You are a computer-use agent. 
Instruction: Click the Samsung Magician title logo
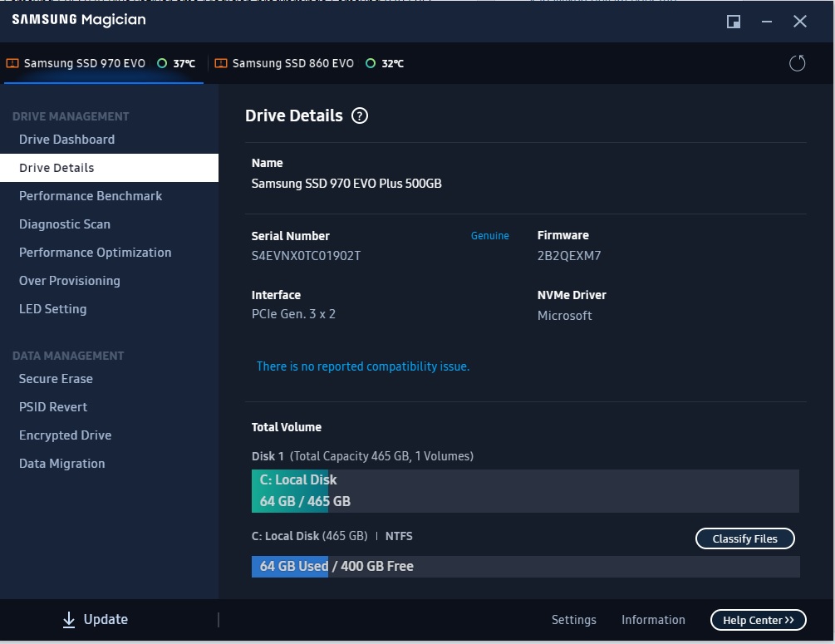(79, 20)
